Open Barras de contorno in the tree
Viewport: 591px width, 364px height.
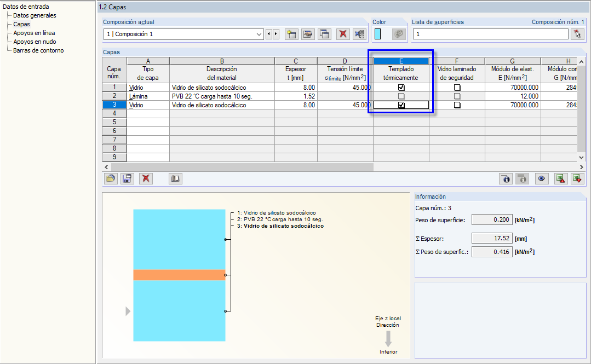coord(38,50)
